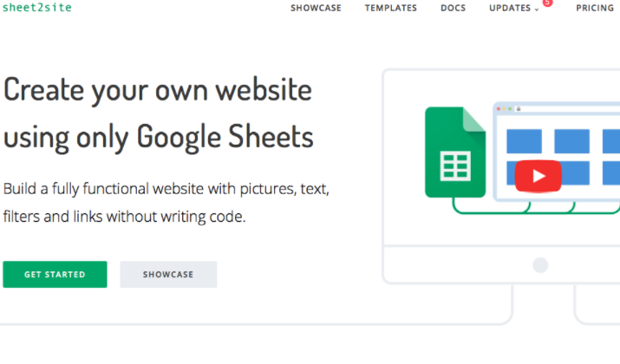Image resolution: width=620 pixels, height=364 pixels.
Task: Click the green Google Sheets icon
Action: point(455,153)
